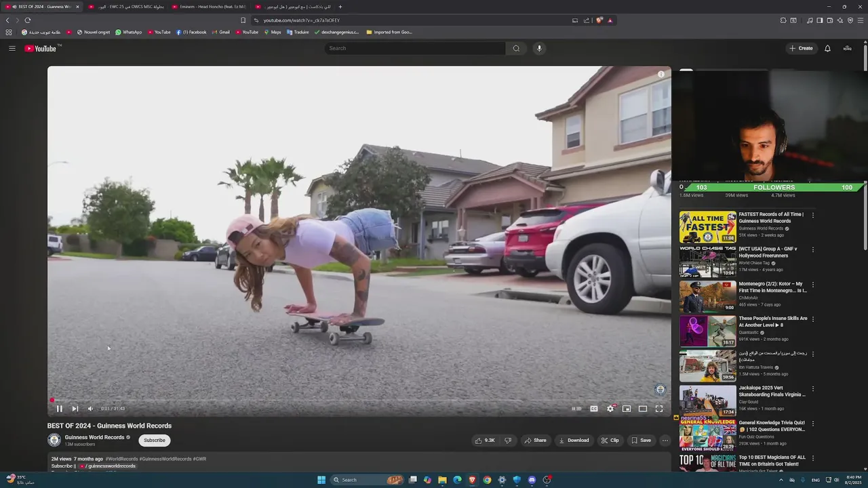Open Brave main hamburger menu

pyautogui.click(x=860, y=20)
